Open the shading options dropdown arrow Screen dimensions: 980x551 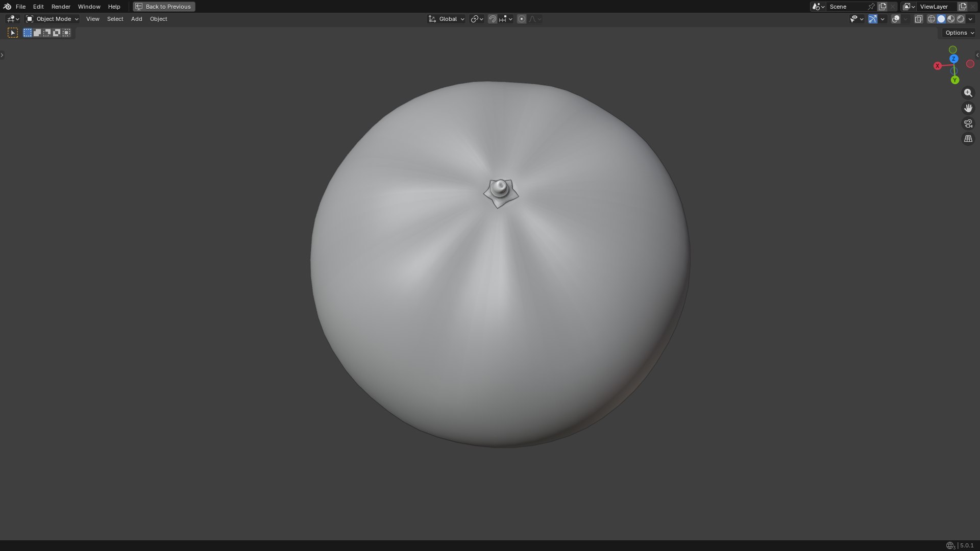click(x=971, y=19)
